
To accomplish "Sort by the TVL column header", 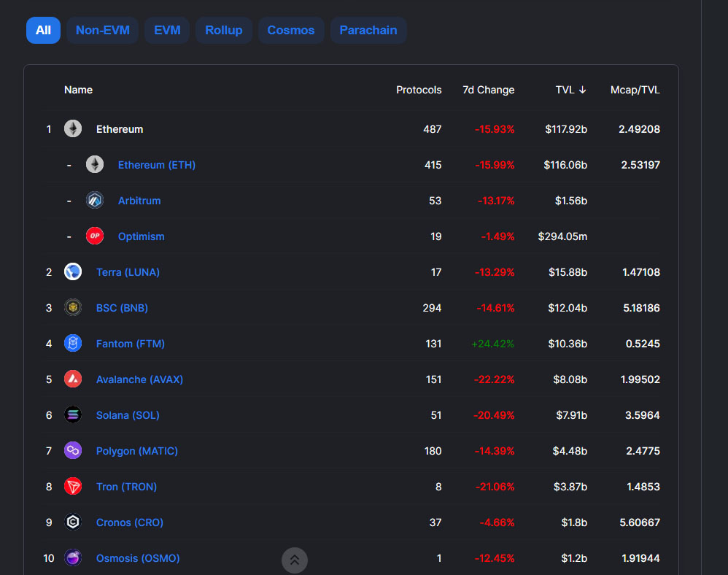I will point(565,90).
